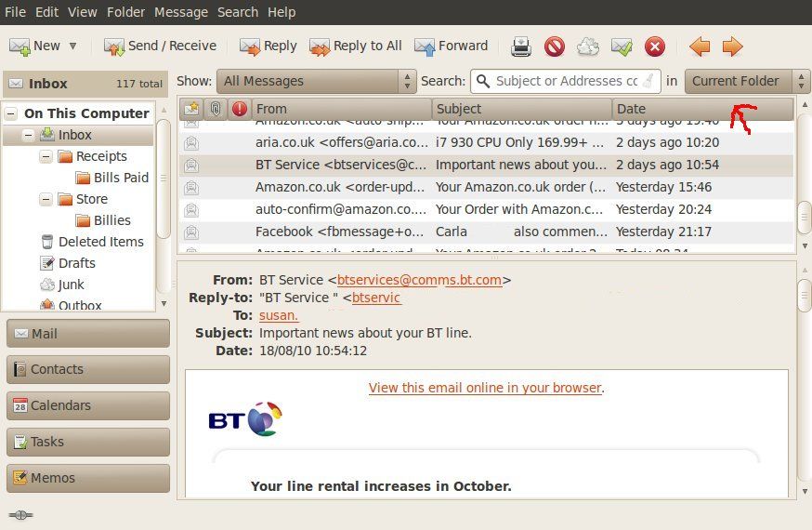
Task: Sort by the attachment paperclip column
Action: pos(215,109)
